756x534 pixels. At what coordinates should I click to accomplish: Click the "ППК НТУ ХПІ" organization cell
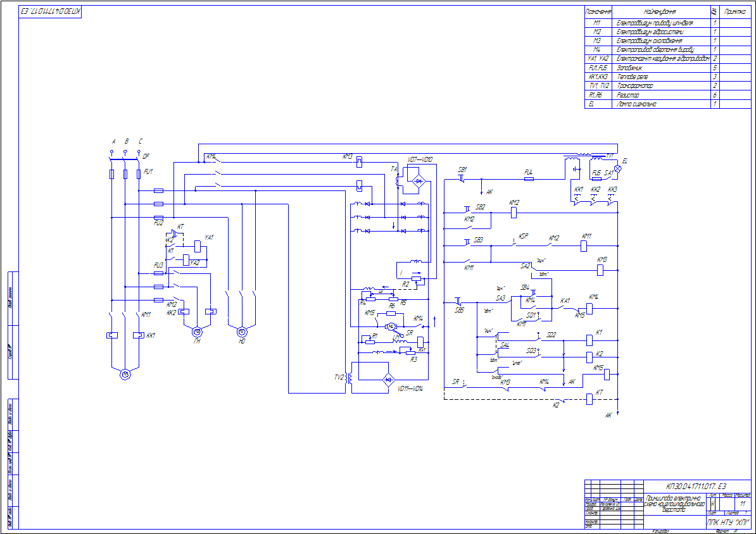pos(728,522)
